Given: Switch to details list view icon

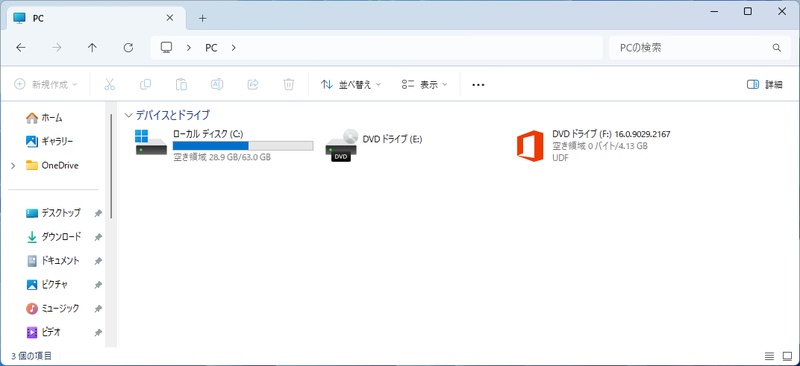Looking at the screenshot, I should 769,355.
